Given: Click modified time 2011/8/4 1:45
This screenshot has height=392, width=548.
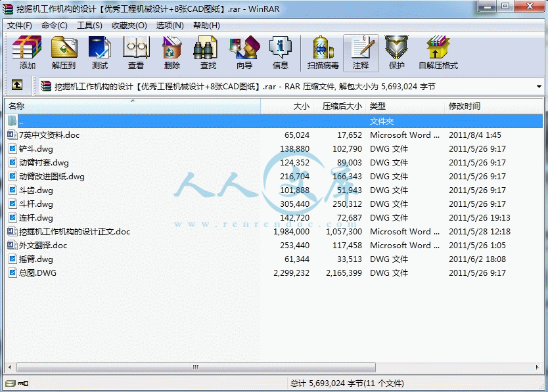Looking at the screenshot, I should coord(475,135).
